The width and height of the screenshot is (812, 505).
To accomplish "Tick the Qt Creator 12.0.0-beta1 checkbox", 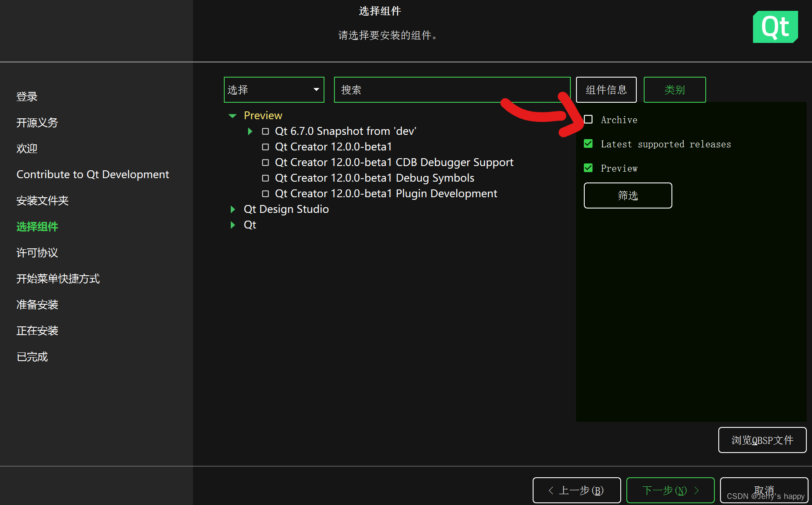I will click(x=265, y=147).
